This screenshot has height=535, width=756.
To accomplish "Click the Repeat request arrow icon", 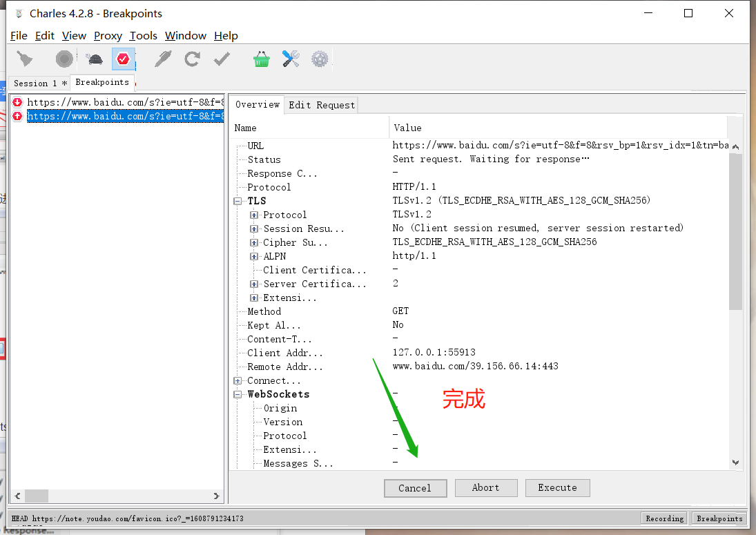I will point(192,59).
